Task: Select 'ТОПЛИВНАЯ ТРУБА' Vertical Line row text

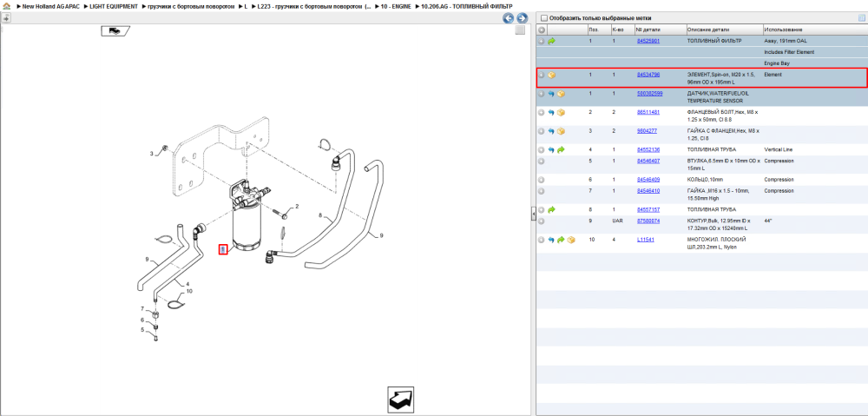Action: 712,149
